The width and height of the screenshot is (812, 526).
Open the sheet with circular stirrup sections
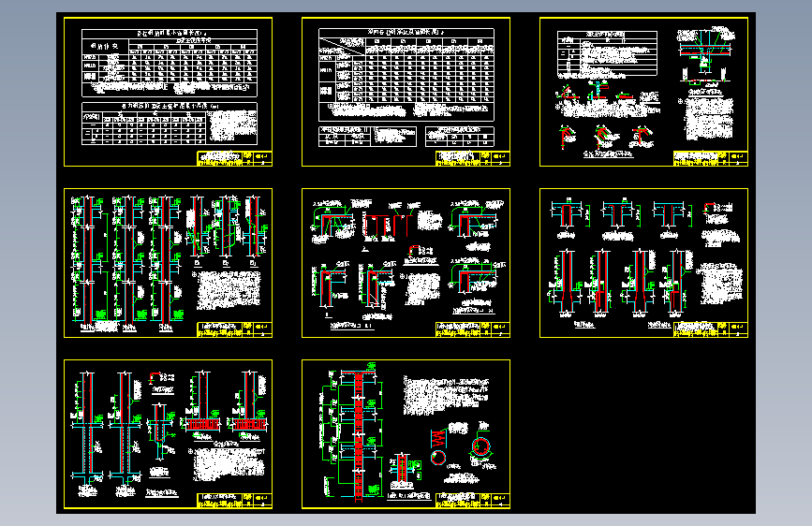click(x=406, y=434)
